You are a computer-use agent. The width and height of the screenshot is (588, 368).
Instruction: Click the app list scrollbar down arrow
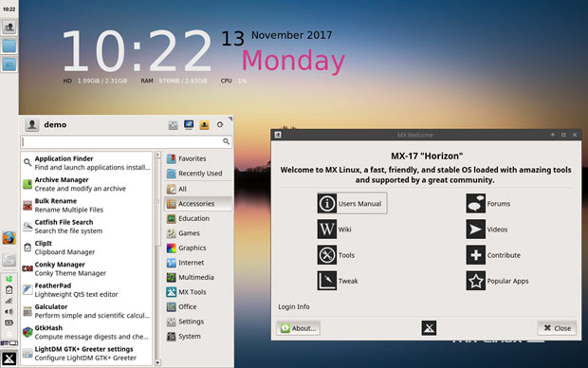click(x=157, y=362)
